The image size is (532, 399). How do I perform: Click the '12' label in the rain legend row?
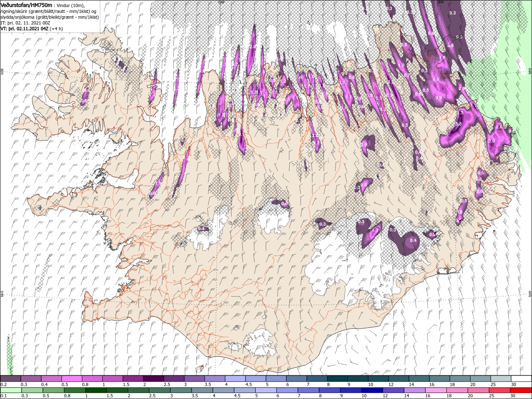coord(384,396)
